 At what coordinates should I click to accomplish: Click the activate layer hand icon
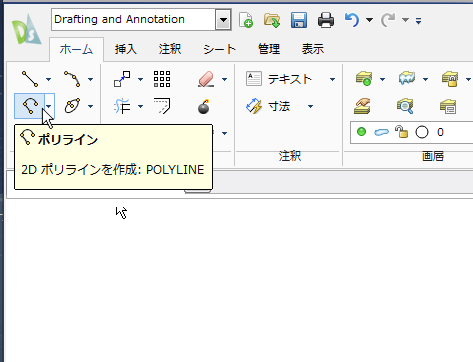(362, 106)
